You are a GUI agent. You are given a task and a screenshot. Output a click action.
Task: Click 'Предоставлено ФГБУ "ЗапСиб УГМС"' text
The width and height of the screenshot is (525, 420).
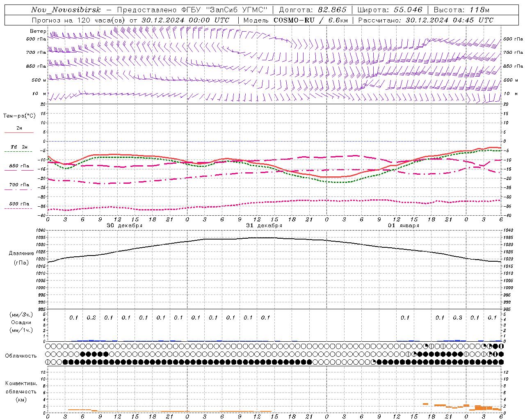click(192, 10)
